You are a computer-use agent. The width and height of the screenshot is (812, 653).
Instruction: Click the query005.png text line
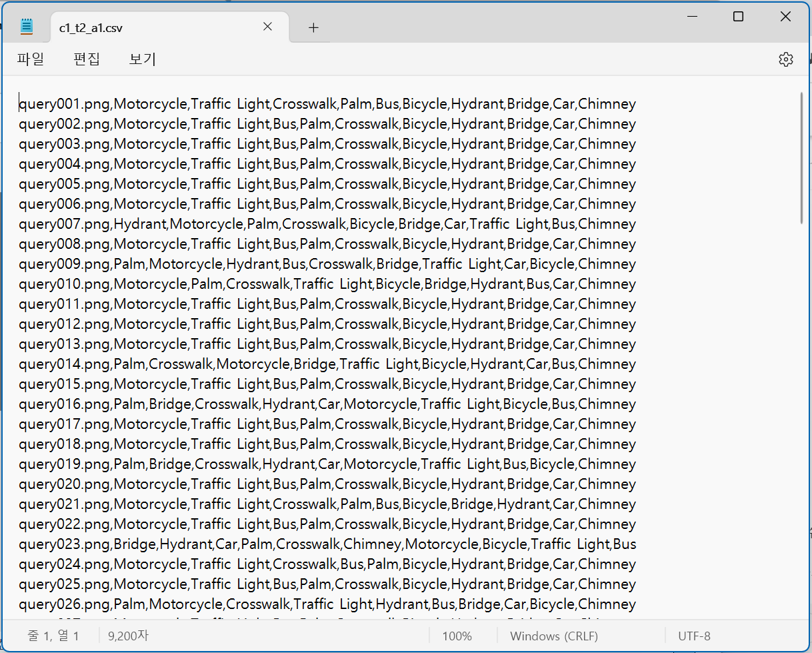pyautogui.click(x=327, y=184)
